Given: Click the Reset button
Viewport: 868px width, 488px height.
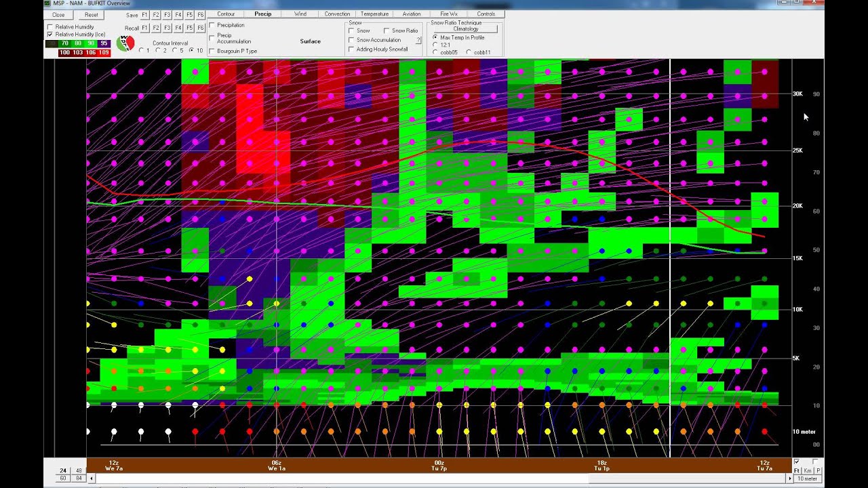Looking at the screenshot, I should (92, 15).
